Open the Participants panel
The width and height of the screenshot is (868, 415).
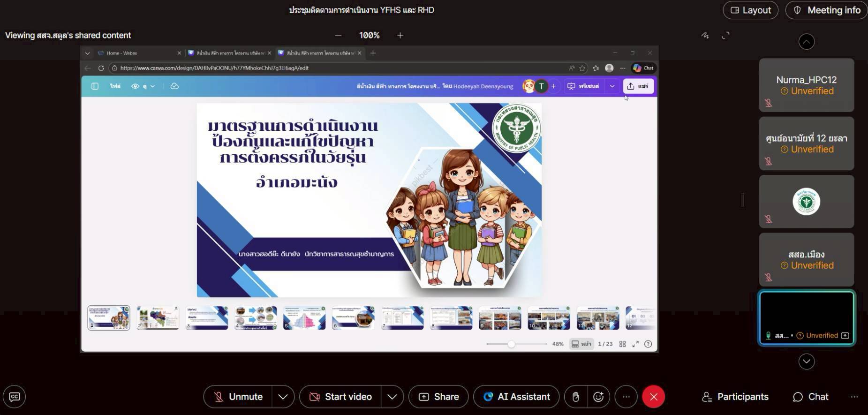click(x=735, y=397)
